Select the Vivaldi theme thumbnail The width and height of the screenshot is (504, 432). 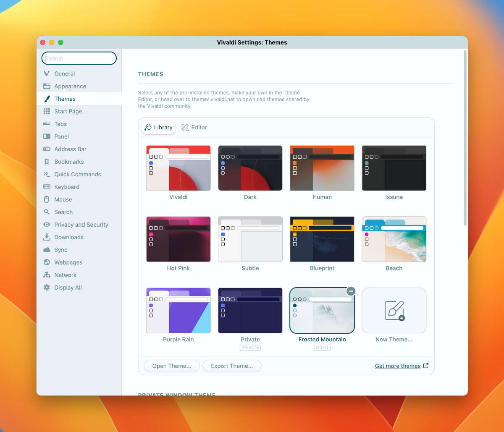click(178, 168)
